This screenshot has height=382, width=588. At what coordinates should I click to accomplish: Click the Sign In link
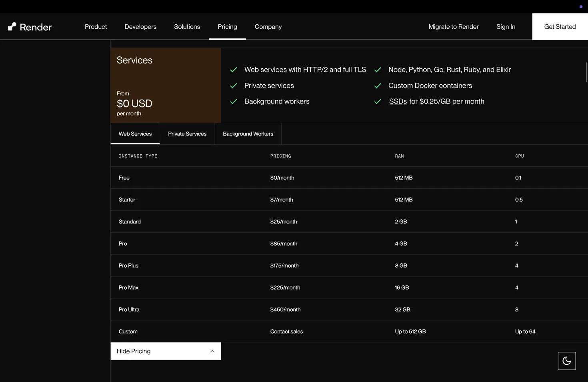[x=506, y=27]
